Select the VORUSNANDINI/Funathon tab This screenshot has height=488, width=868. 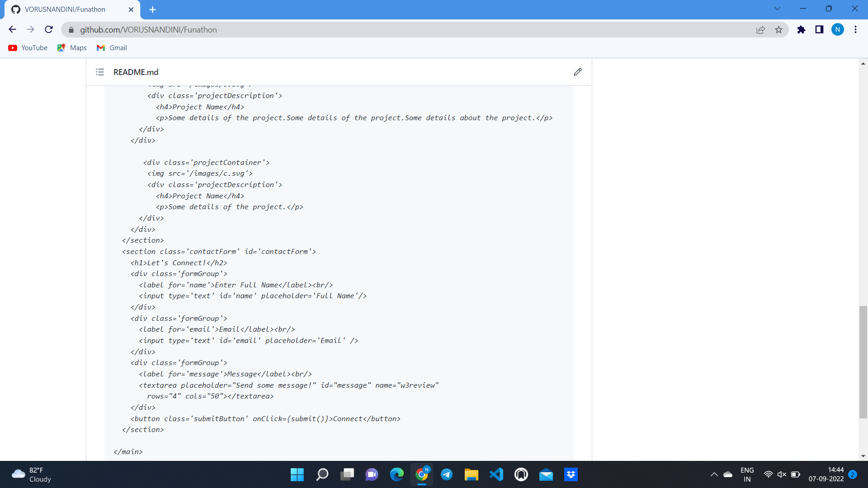tap(65, 9)
